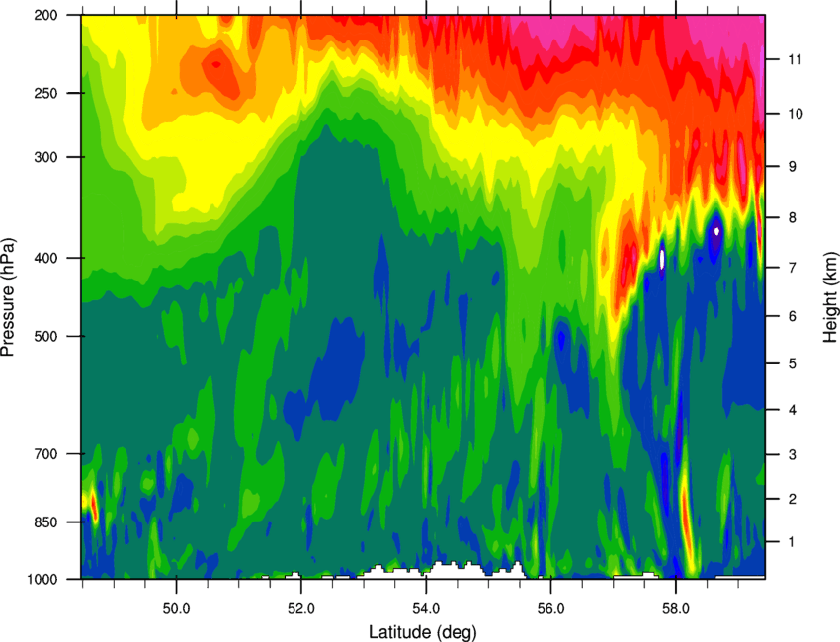Click the 58.0 latitude tick label
Screen dimensions: 840x642
[676, 609]
